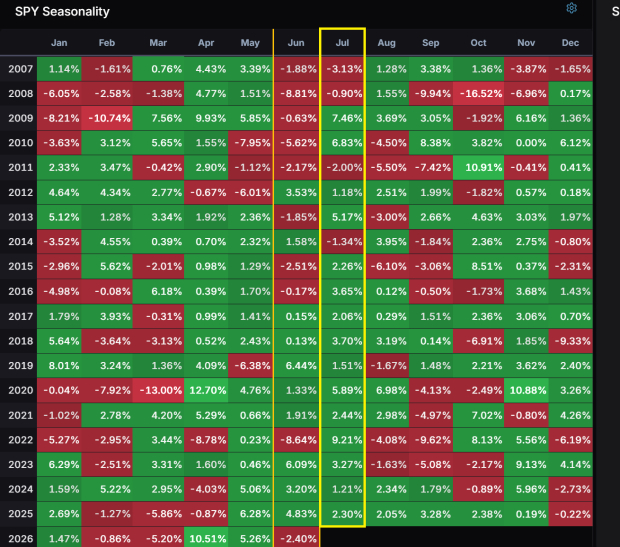
Task: Select the Dec column header
Action: [571, 43]
